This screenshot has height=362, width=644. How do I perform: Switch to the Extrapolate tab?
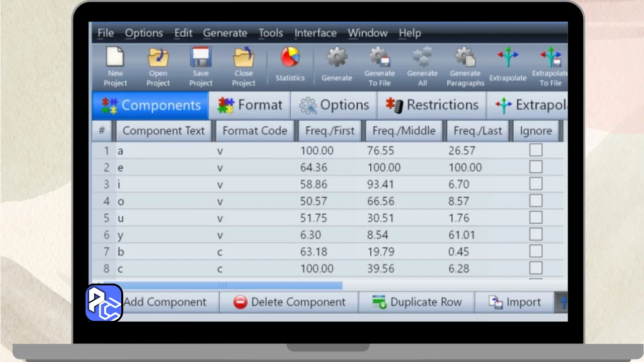pos(528,105)
